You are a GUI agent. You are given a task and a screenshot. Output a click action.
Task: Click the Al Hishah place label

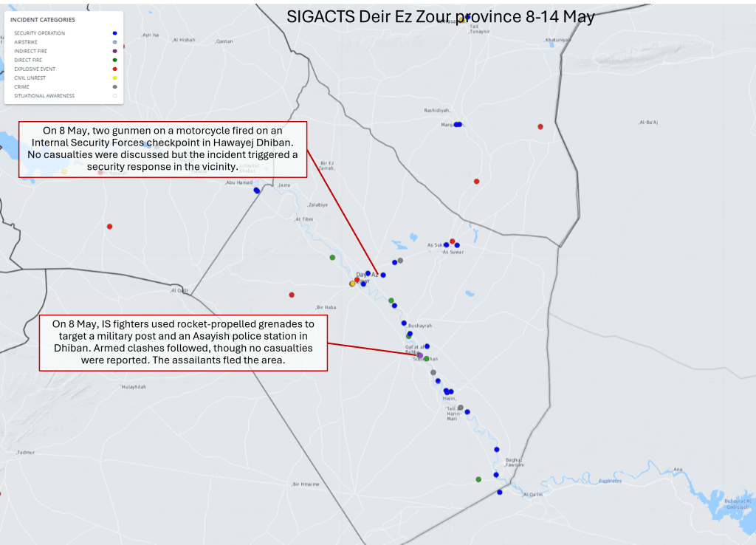coord(184,40)
